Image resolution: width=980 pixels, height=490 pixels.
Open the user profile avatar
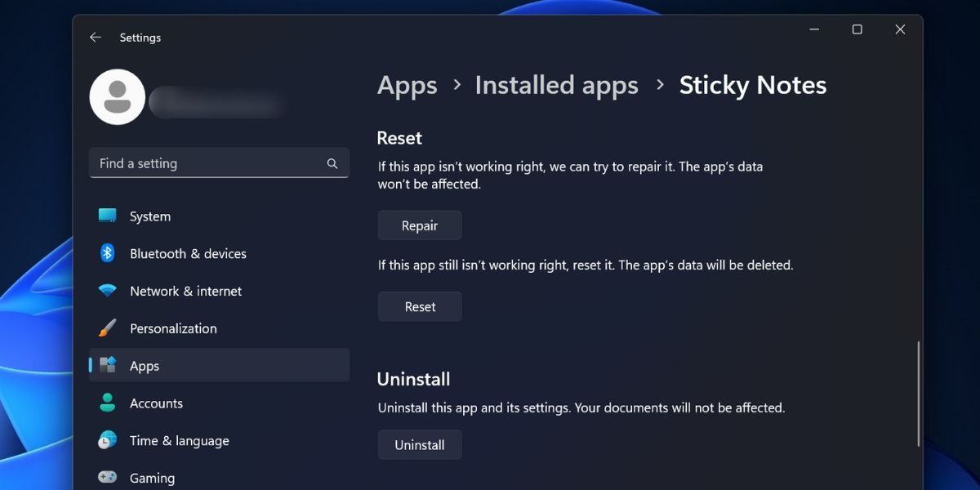click(x=118, y=97)
